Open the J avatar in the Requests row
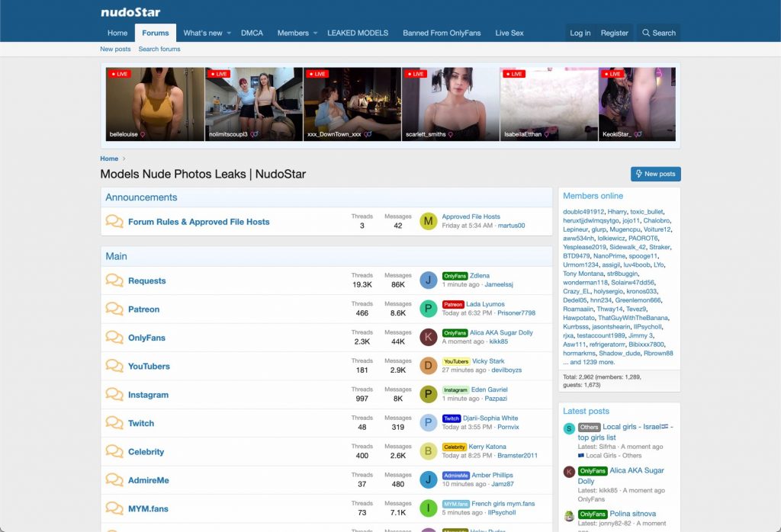 (x=429, y=280)
